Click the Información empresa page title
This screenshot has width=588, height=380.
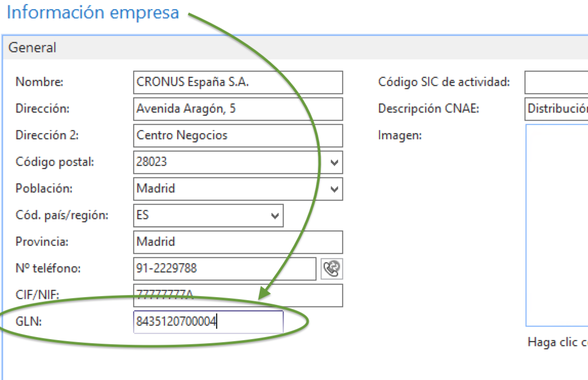tap(93, 12)
